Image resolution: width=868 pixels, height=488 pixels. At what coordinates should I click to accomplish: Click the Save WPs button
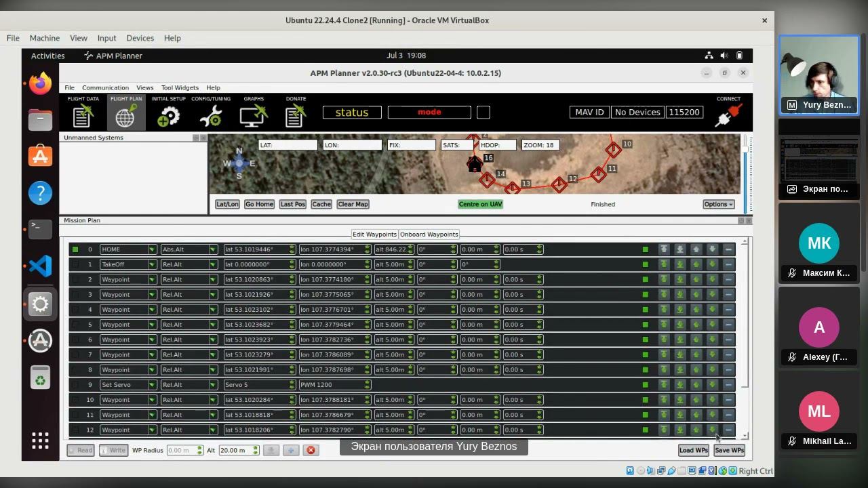(729, 450)
